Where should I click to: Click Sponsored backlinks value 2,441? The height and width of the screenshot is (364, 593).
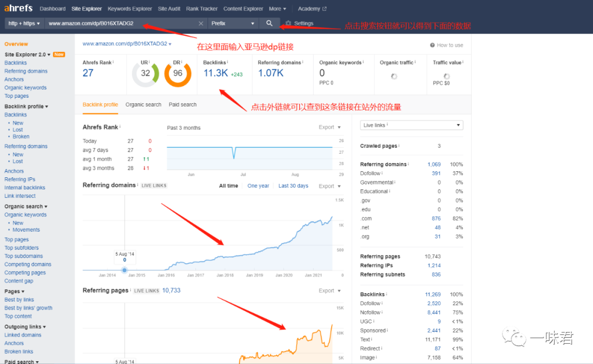pos(434,331)
